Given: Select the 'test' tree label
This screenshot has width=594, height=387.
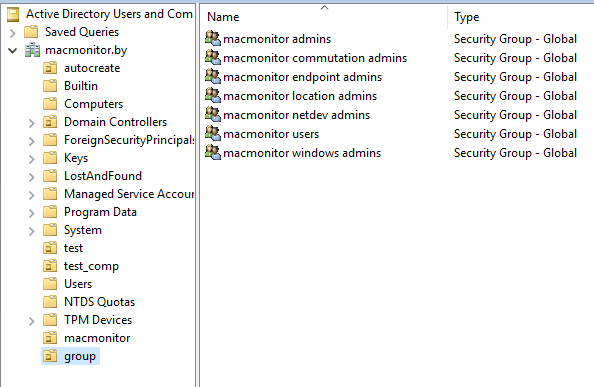Looking at the screenshot, I should (73, 248).
